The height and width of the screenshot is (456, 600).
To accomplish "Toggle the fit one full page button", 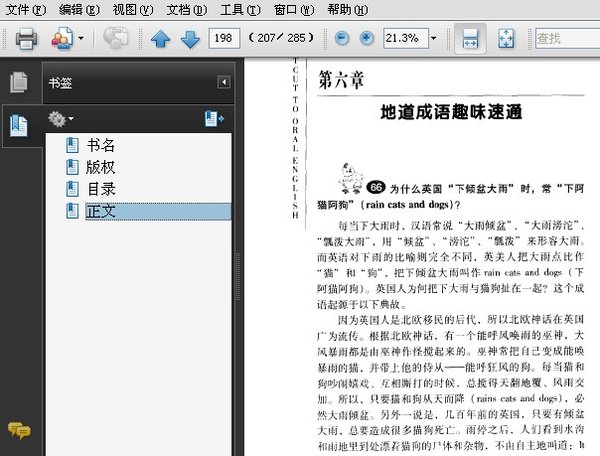I will pyautogui.click(x=506, y=39).
